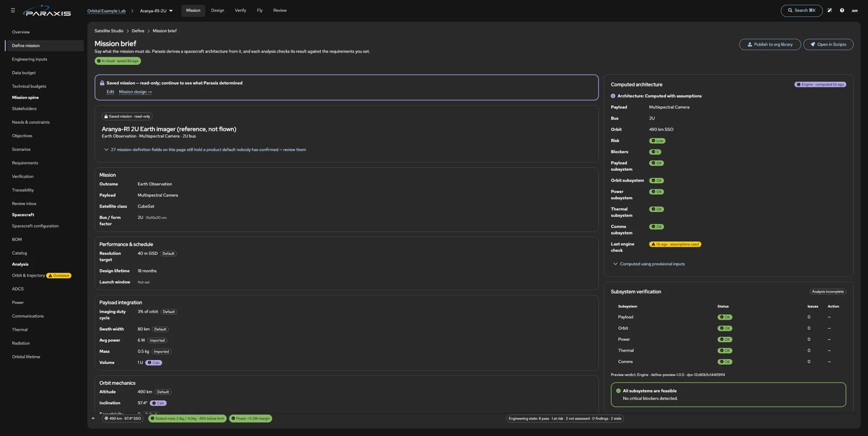Click the Outdated warning badge on Orbit & trajectory
868x436 pixels.
tap(59, 276)
